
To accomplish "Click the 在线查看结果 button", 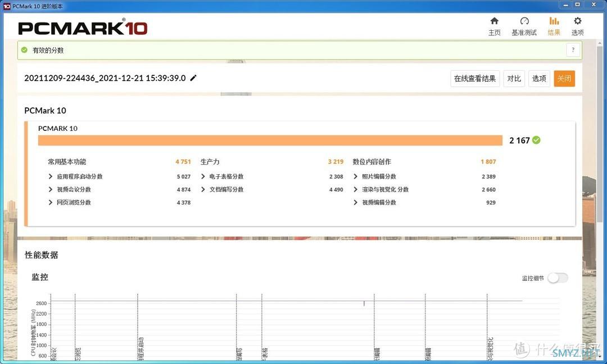I will pos(475,79).
